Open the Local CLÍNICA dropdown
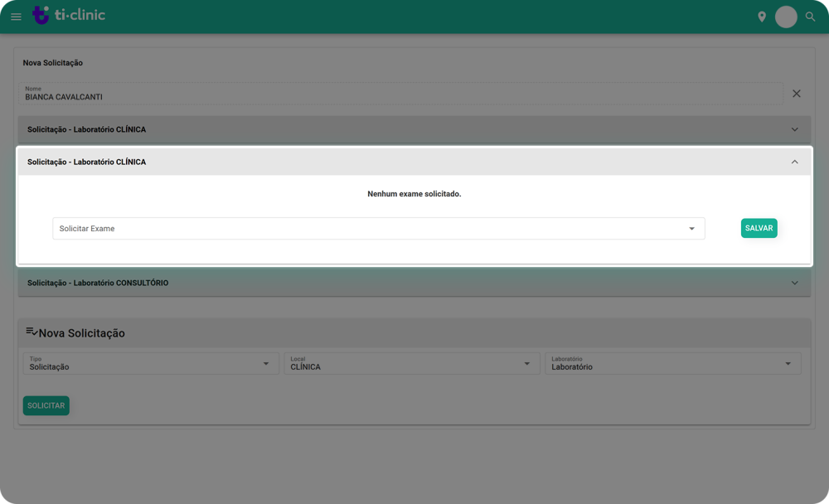 click(x=412, y=363)
